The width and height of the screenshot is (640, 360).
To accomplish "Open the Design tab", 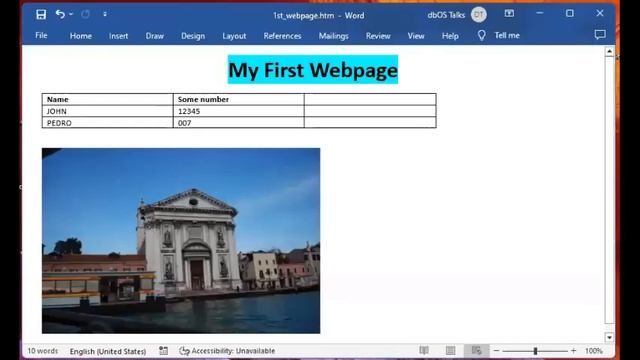I will coord(193,36).
